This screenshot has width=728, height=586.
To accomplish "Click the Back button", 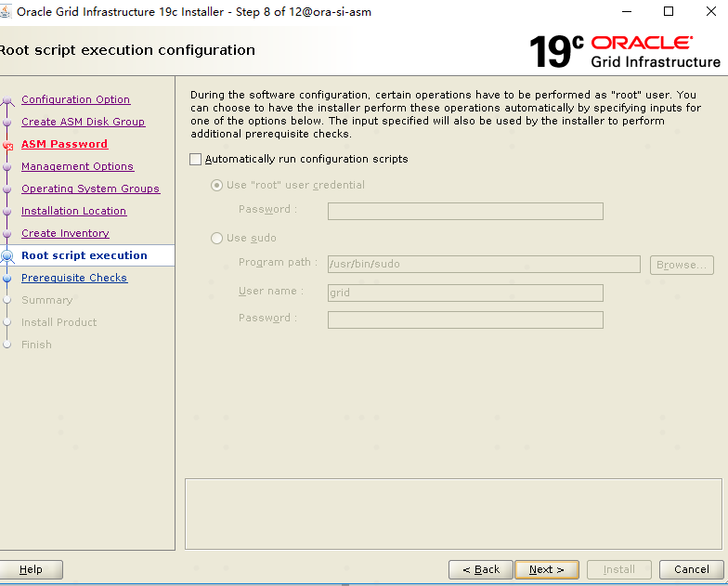I will click(x=481, y=570).
